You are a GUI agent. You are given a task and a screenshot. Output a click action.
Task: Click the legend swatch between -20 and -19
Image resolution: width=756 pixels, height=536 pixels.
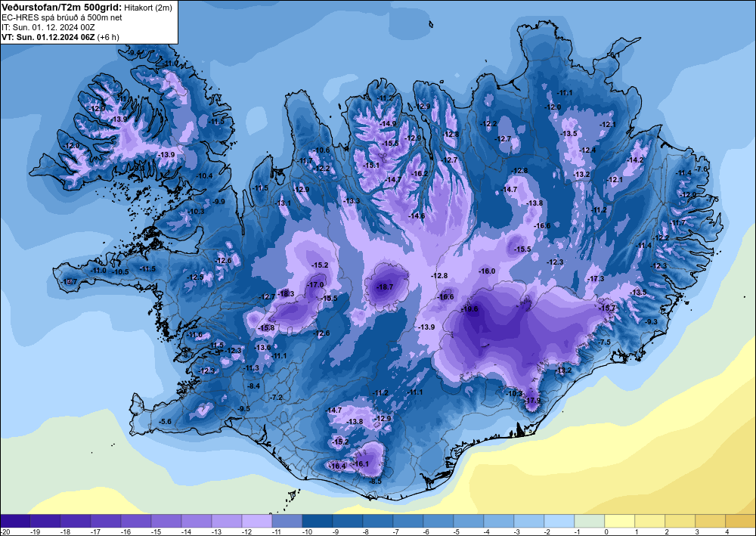tap(15, 521)
